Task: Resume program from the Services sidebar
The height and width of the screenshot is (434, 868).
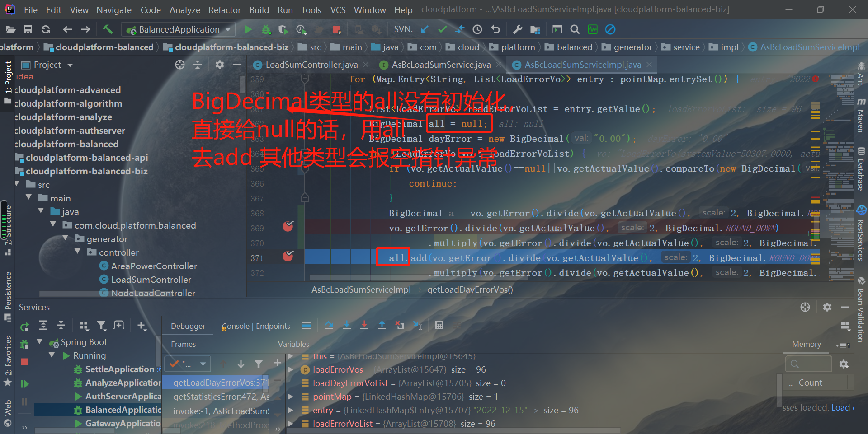Action: (x=24, y=384)
